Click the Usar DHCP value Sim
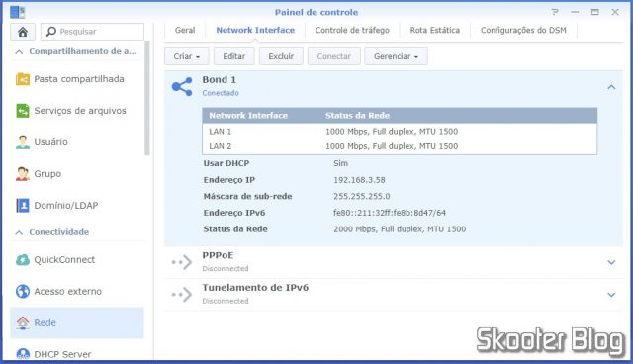Image resolution: width=633 pixels, height=364 pixels. point(340,163)
